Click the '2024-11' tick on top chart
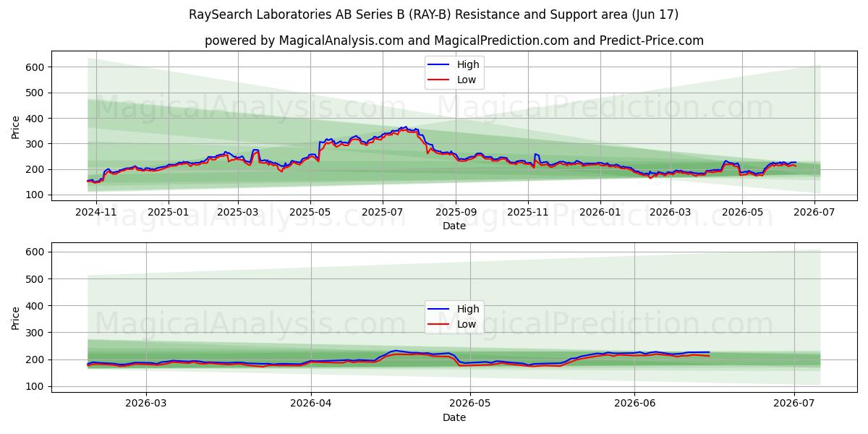868x434 pixels. click(x=97, y=212)
